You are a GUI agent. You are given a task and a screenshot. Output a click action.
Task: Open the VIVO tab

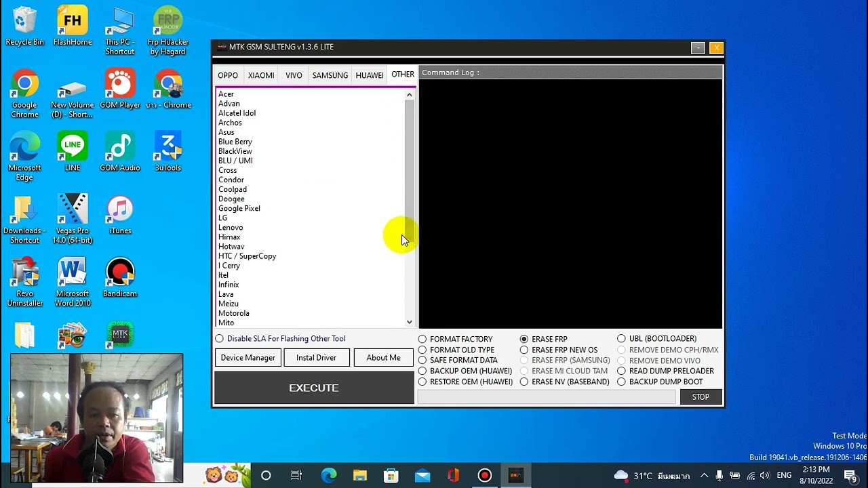point(294,75)
